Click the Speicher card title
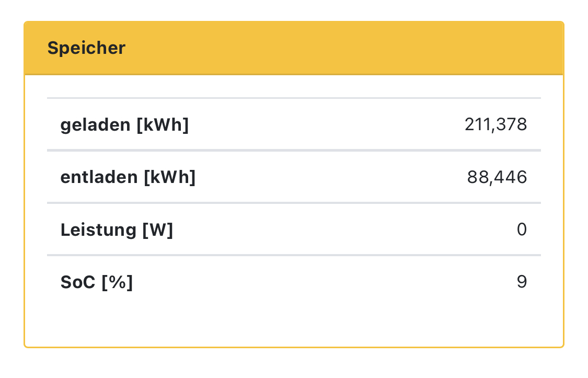 pyautogui.click(x=86, y=48)
